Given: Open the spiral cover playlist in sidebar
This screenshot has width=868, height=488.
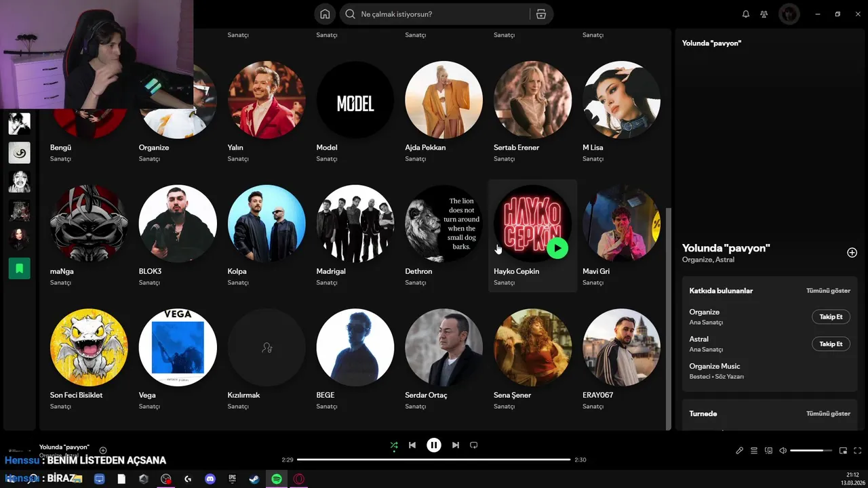Looking at the screenshot, I should click(20, 152).
